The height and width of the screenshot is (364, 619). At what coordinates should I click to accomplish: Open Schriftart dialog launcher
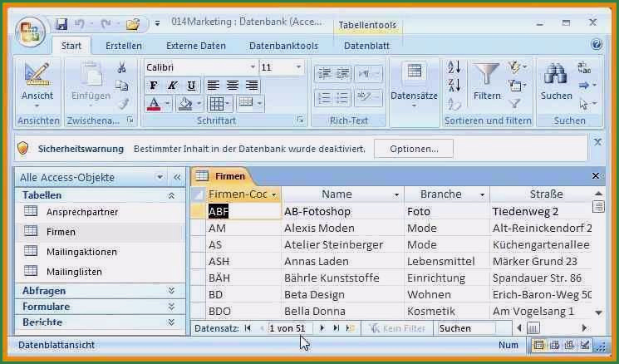pyautogui.click(x=301, y=120)
